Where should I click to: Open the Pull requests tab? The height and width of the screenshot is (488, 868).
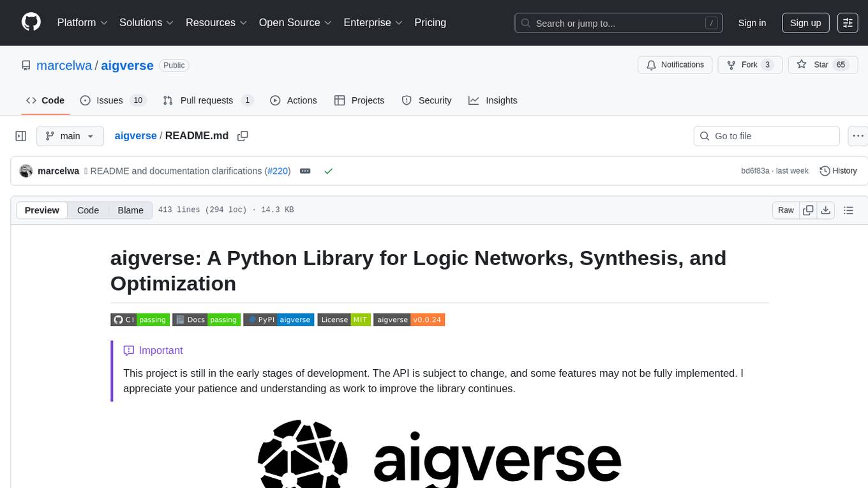coord(207,100)
